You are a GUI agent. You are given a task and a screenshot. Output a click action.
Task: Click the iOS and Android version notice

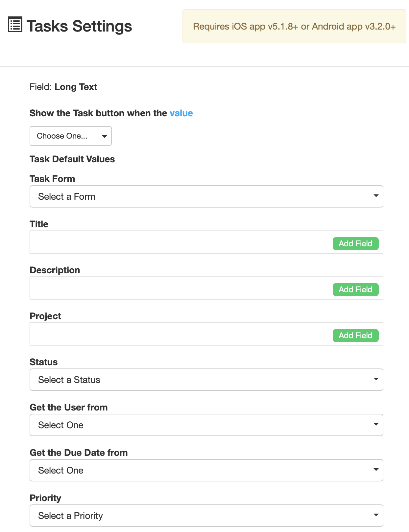tap(294, 27)
